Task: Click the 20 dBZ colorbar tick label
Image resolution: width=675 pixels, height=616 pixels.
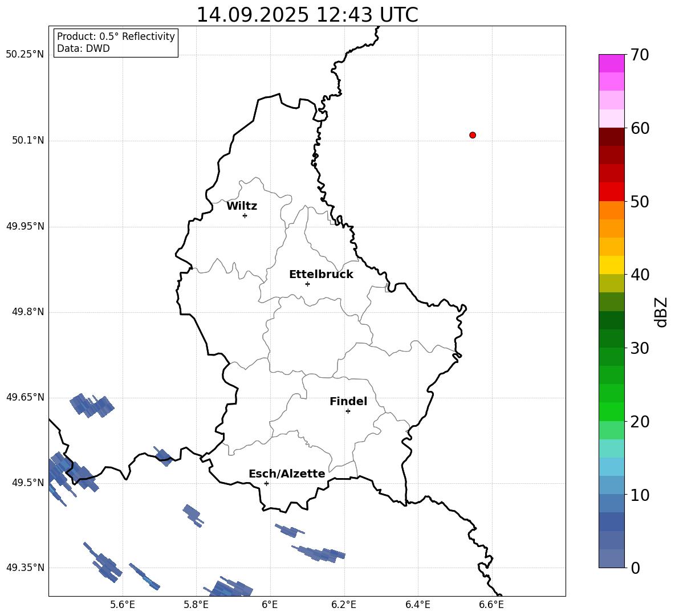Action: tap(640, 422)
